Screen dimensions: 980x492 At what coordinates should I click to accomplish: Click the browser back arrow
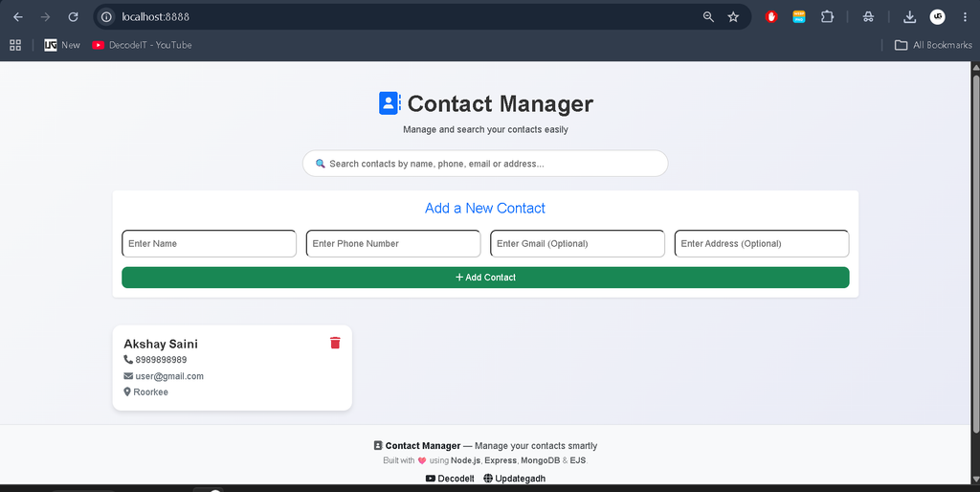(18, 17)
